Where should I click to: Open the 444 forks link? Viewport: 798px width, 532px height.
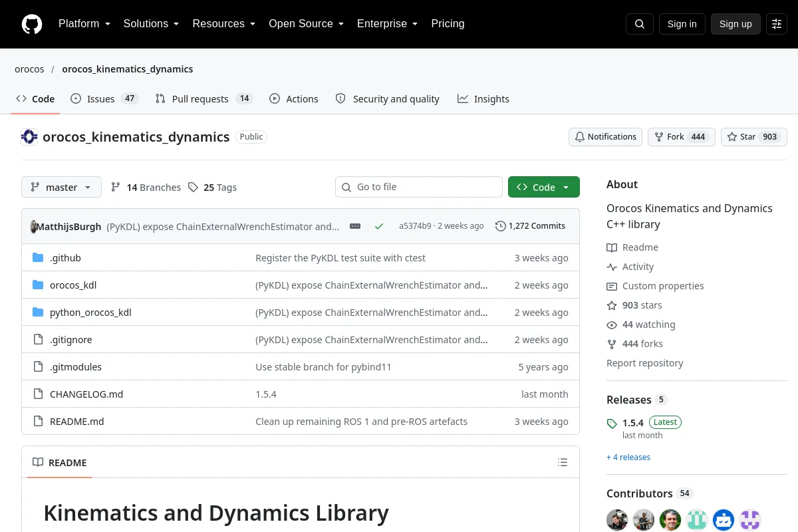click(x=635, y=344)
